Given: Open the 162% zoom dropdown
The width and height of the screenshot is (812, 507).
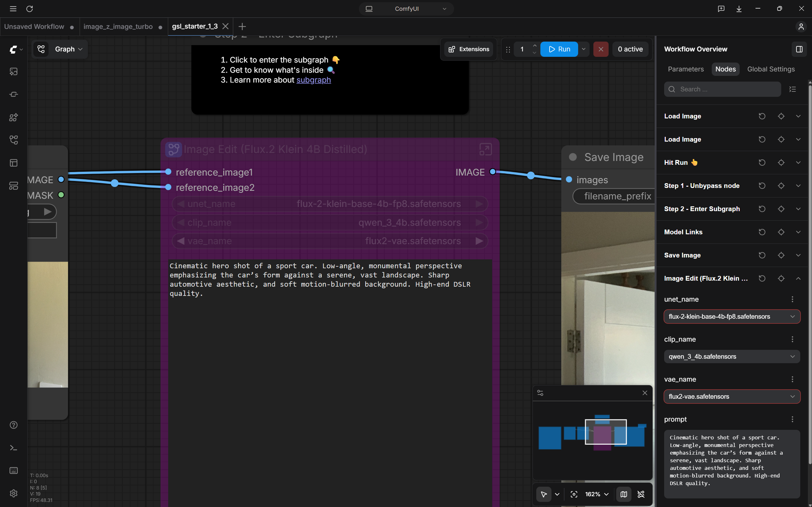Looking at the screenshot, I should click(x=597, y=494).
